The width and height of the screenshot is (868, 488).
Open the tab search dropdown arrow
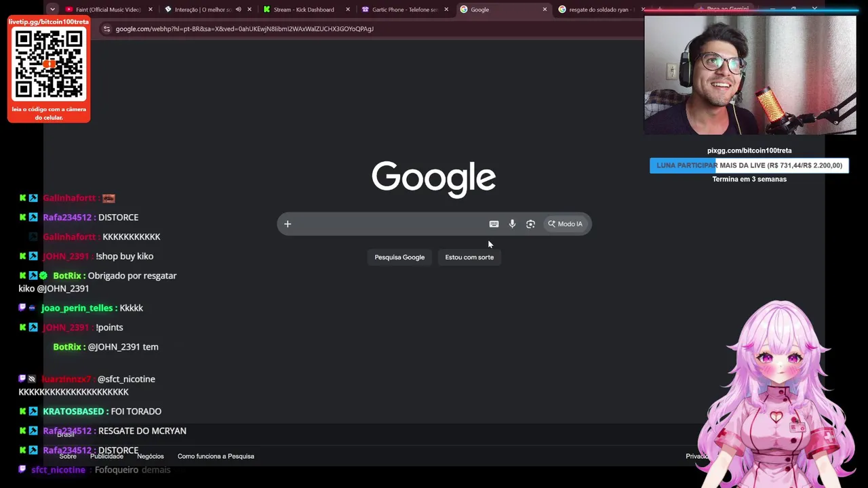[x=52, y=9]
